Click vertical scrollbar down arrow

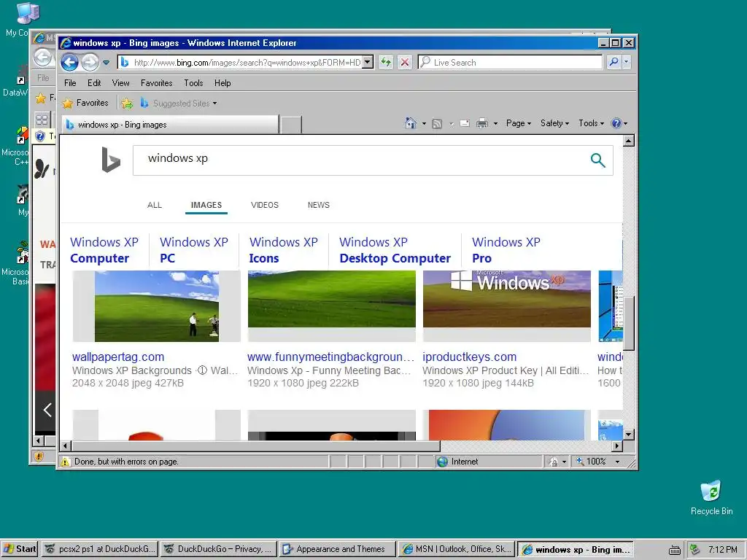tap(629, 434)
